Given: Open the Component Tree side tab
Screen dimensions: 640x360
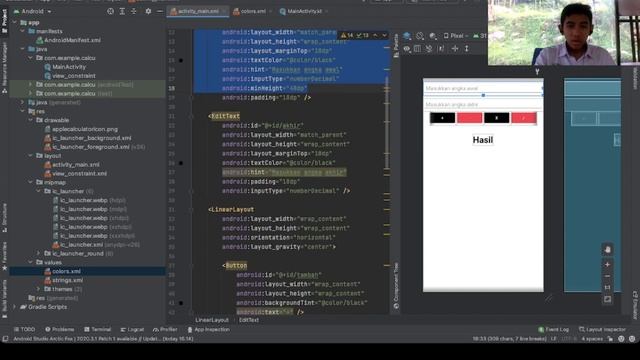Looking at the screenshot, I should tap(396, 286).
